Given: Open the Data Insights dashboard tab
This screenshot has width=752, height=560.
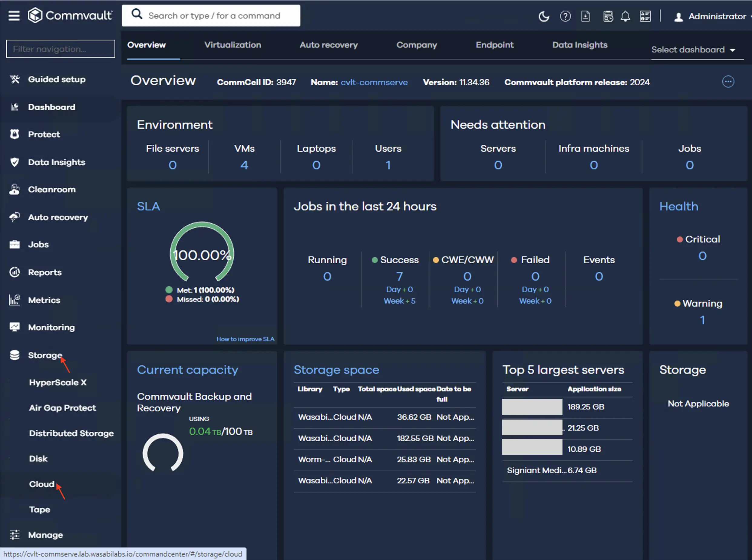Looking at the screenshot, I should [579, 45].
